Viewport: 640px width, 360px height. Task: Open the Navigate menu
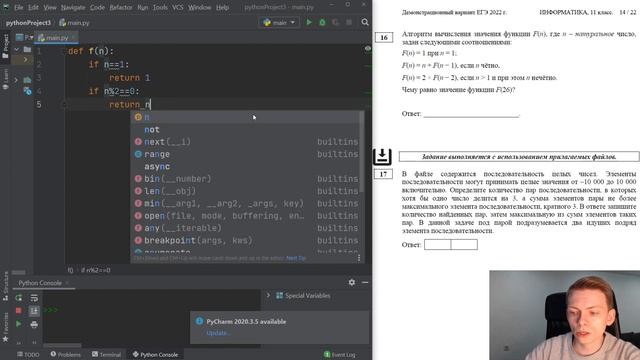73,7
